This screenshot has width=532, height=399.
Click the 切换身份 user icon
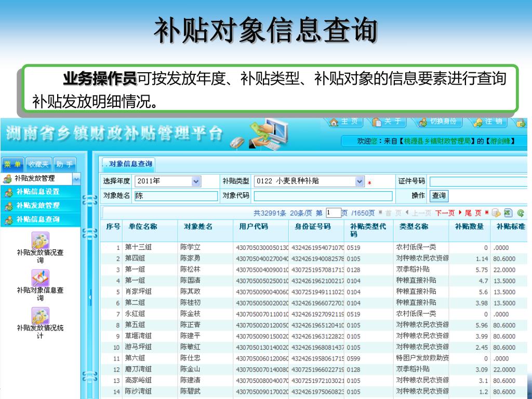[x=423, y=122]
